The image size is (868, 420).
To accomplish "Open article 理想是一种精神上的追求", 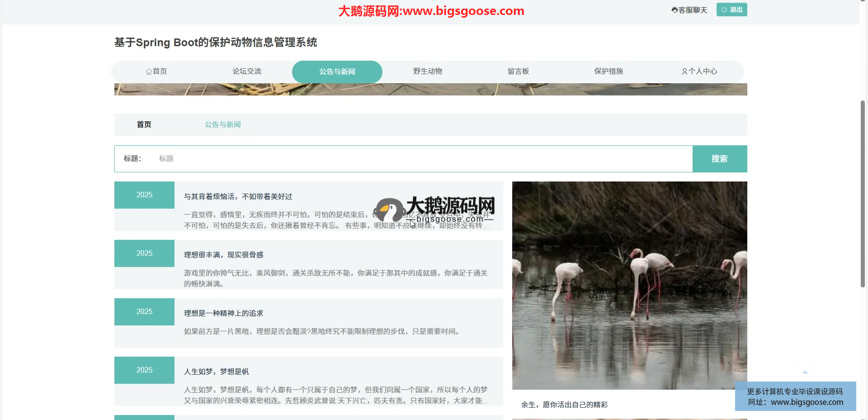I will [x=223, y=313].
